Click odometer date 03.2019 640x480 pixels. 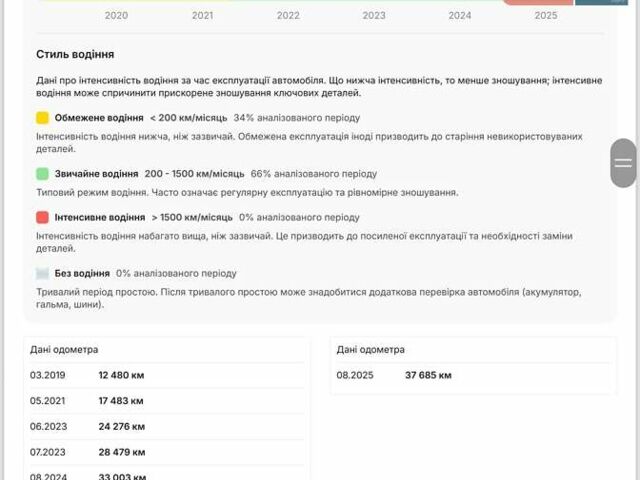[x=47, y=375]
